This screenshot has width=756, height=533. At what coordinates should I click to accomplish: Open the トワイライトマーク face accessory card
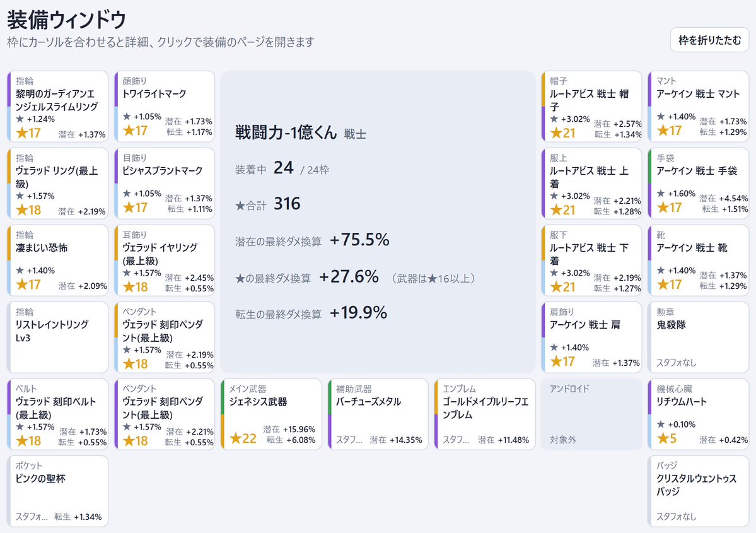pyautogui.click(x=165, y=107)
